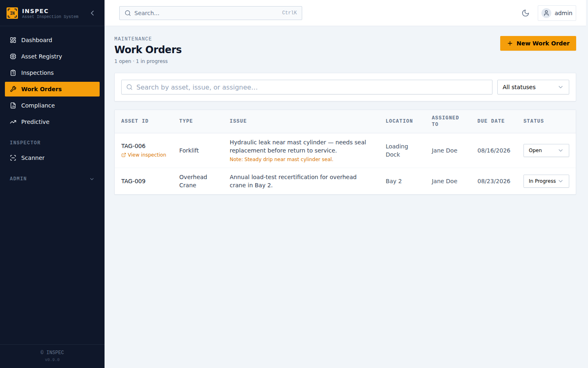
Task: Click the due date 08/23/2026
Action: click(494, 181)
